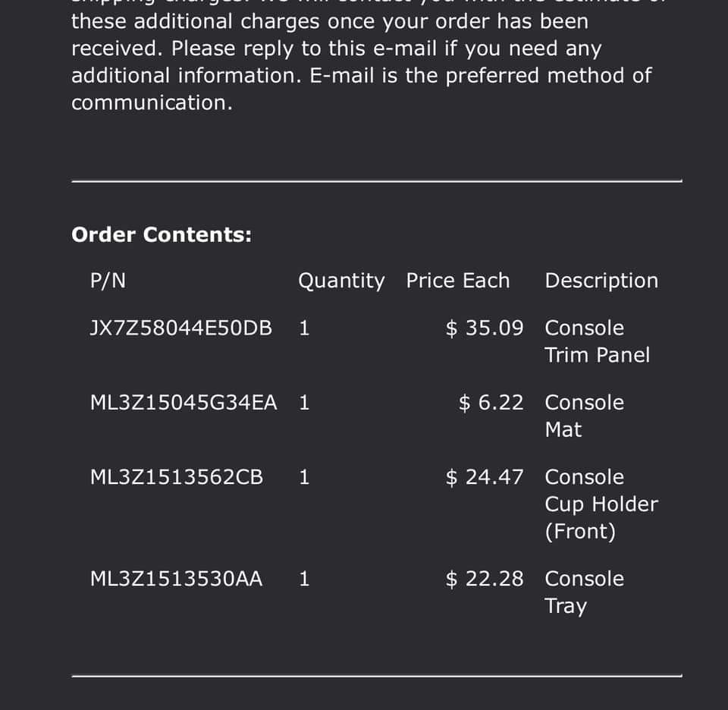Select the $ 6.22 price
The height and width of the screenshot is (710, 728).
coord(491,403)
